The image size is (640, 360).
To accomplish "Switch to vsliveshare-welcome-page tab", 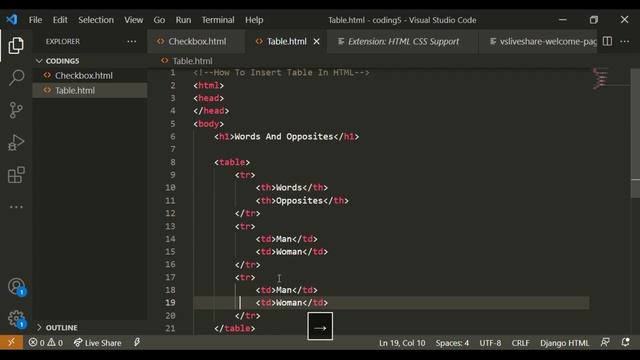I will click(x=538, y=41).
